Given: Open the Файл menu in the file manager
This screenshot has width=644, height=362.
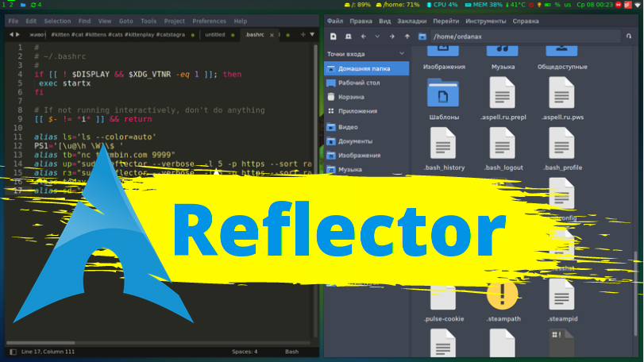Looking at the screenshot, I should pos(335,21).
